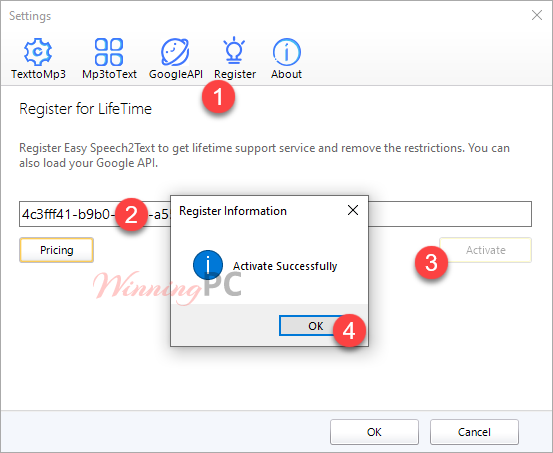Click OK at bottom of Settings
Image resolution: width=553 pixels, height=453 pixels.
(x=374, y=432)
